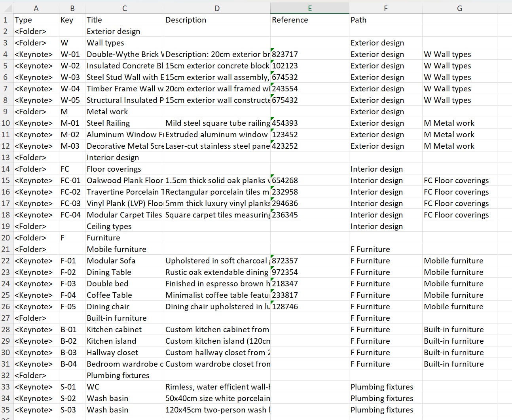Select the Plumbing fixtures folder title cell
The width and height of the screenshot is (512, 420).
[124, 375]
